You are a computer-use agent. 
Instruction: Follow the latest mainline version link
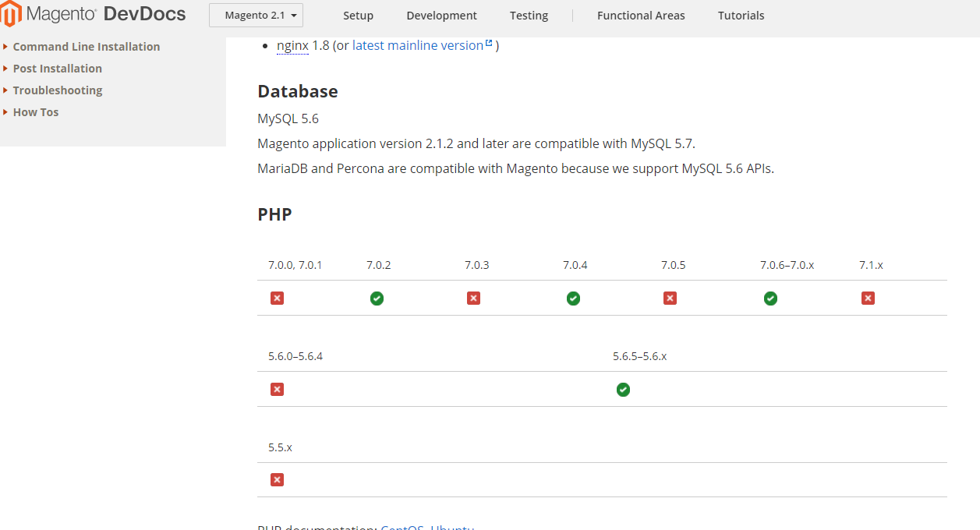coord(418,45)
